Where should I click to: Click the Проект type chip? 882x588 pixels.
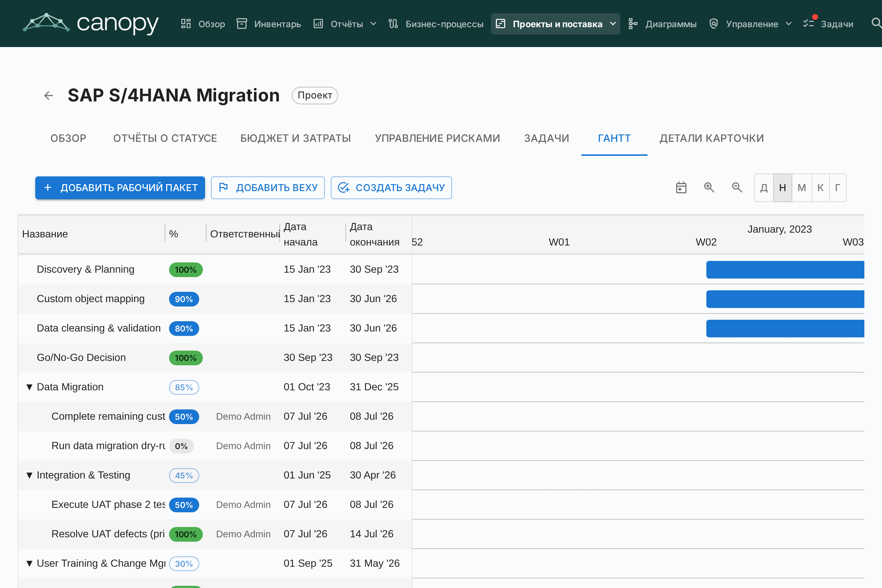coord(315,96)
